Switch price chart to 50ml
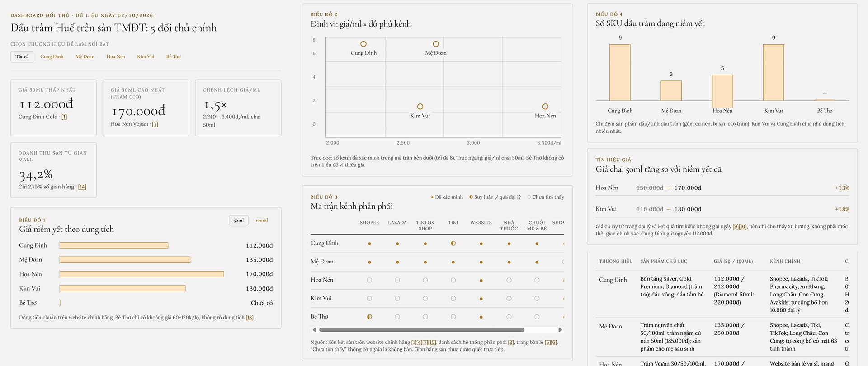Viewport: 868px width, 366px height. pyautogui.click(x=239, y=221)
